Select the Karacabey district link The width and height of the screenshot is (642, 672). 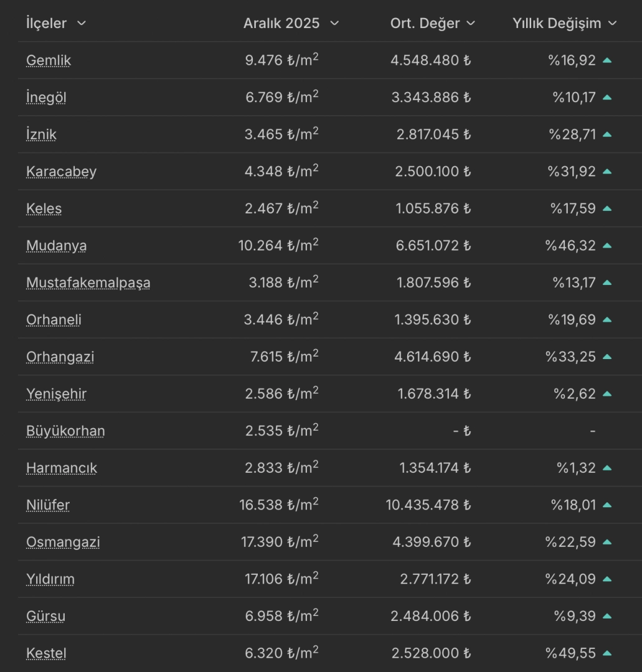pos(61,172)
